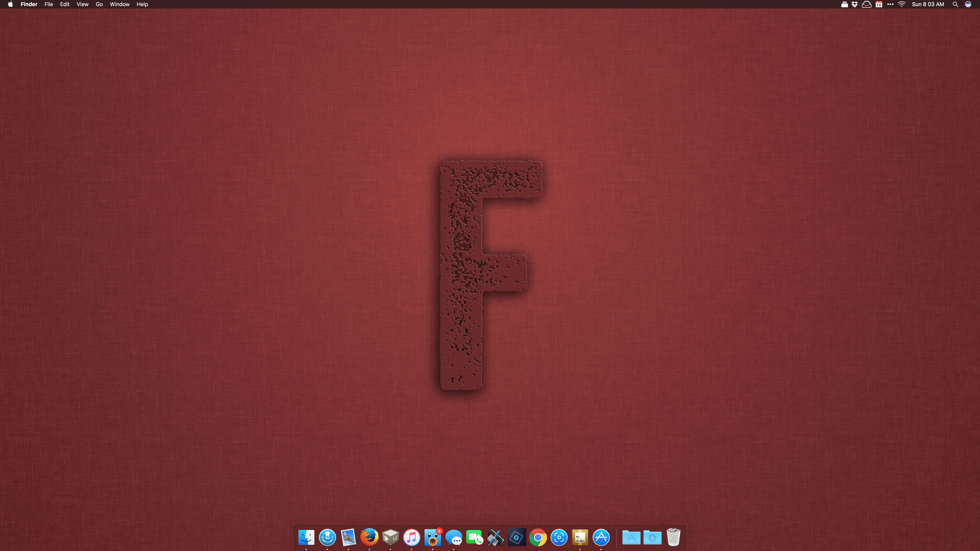Viewport: 980px width, 551px height.
Task: Open the Help menu
Action: click(x=142, y=4)
